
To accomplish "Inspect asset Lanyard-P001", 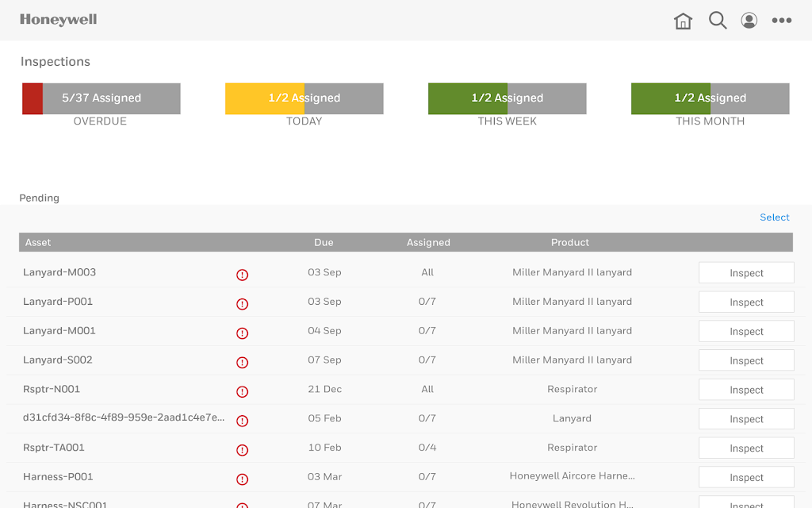I will (x=746, y=302).
